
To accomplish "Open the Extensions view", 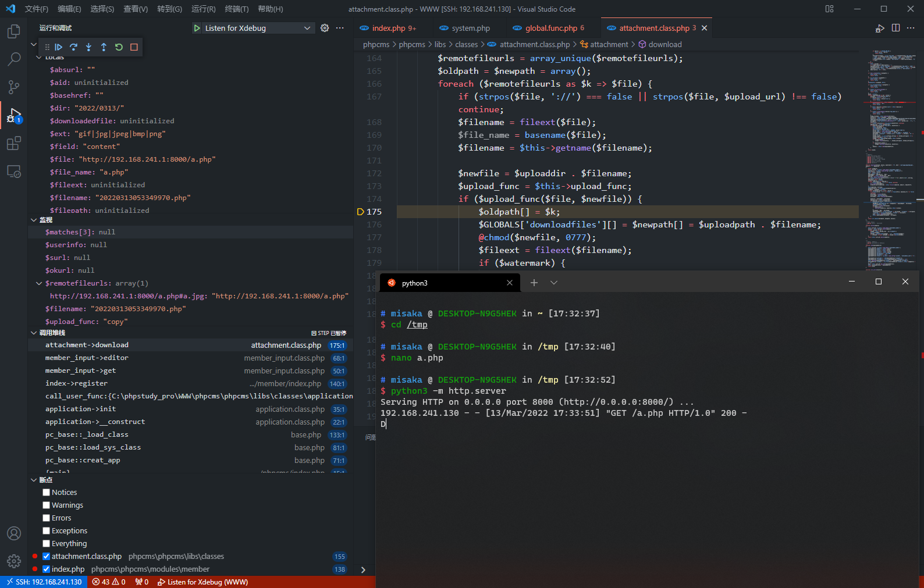I will [14, 143].
